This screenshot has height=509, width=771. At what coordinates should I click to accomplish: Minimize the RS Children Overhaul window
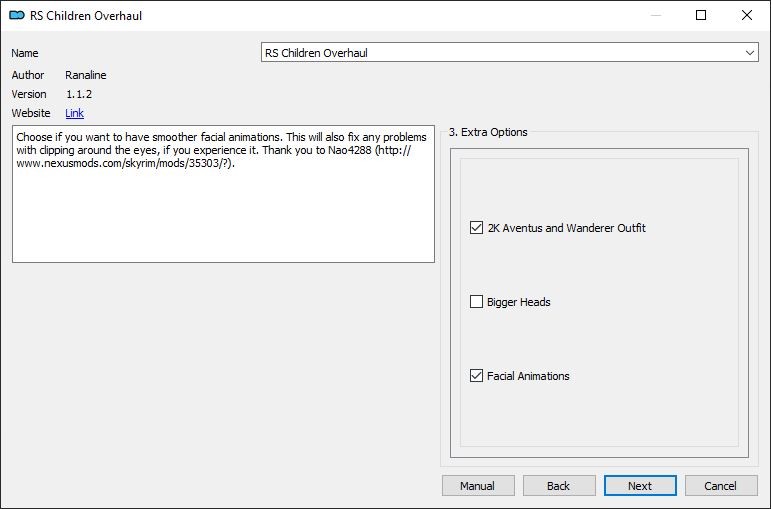(x=655, y=15)
